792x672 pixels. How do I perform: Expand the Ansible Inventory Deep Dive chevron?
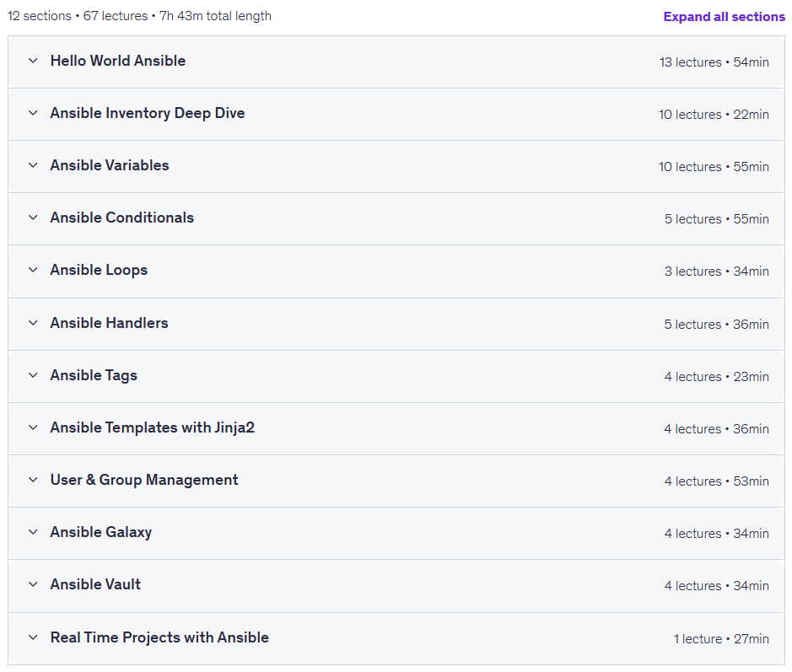point(34,113)
